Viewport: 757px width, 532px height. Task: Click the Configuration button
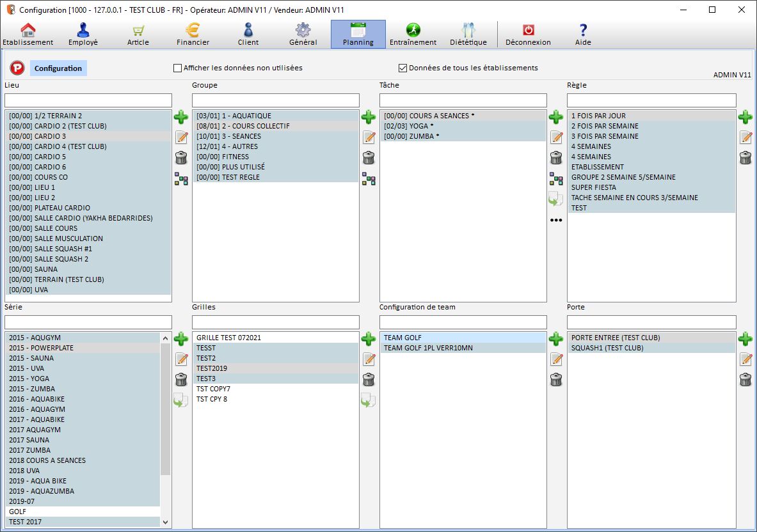pyautogui.click(x=58, y=68)
